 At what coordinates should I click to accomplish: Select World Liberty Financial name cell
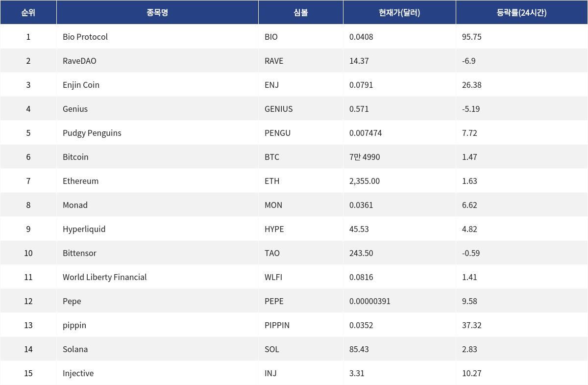coord(104,277)
